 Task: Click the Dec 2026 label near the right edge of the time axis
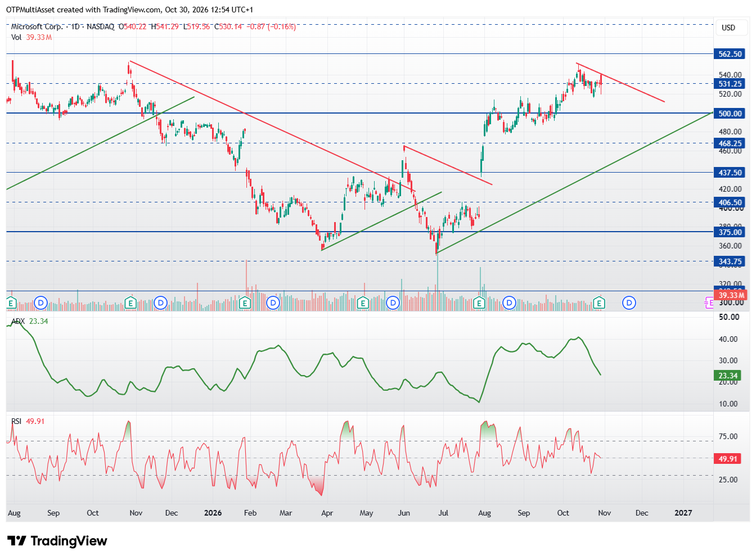coord(642,513)
